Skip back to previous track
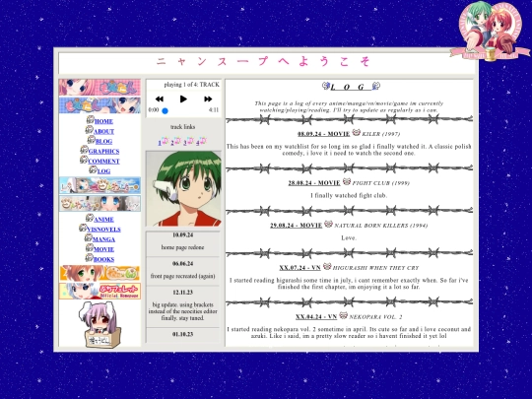 click(x=160, y=100)
